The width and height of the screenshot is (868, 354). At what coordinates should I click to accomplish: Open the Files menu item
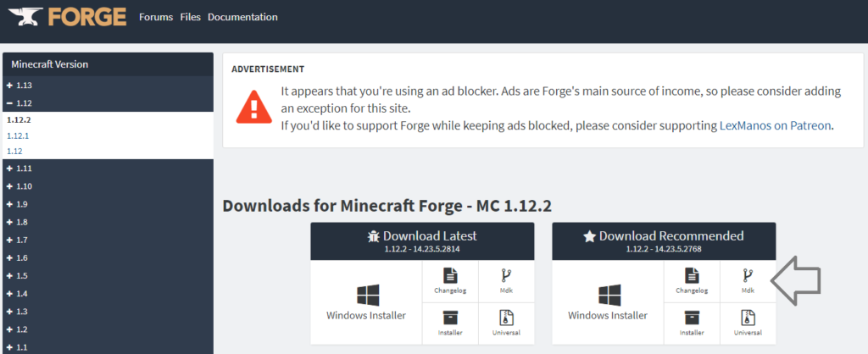tap(191, 17)
